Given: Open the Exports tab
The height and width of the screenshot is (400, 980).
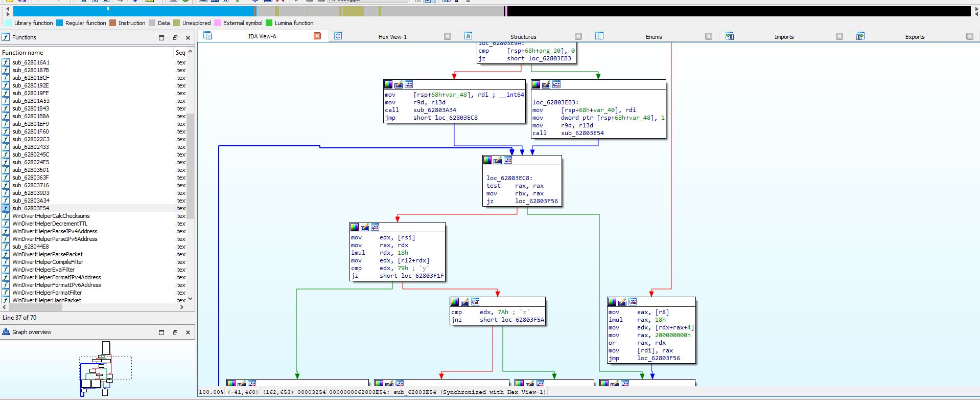Looking at the screenshot, I should coord(915,37).
